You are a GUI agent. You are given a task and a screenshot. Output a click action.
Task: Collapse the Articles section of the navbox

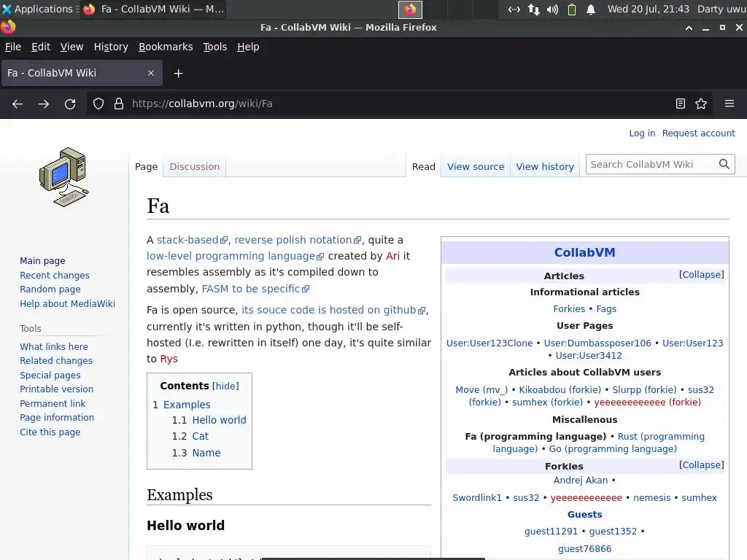coord(701,275)
